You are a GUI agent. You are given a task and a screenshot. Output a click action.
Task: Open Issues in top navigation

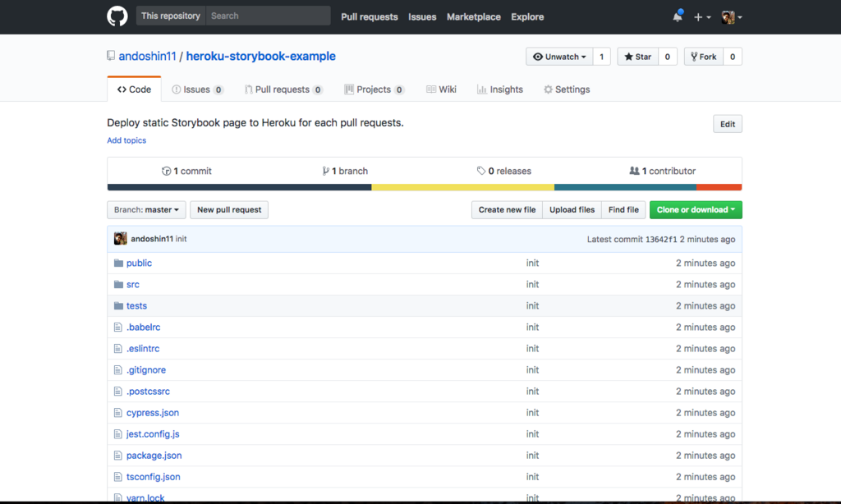[x=422, y=17]
